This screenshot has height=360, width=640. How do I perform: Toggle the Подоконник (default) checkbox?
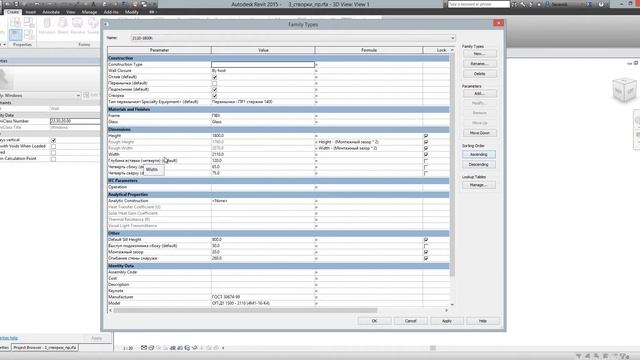[214, 89]
